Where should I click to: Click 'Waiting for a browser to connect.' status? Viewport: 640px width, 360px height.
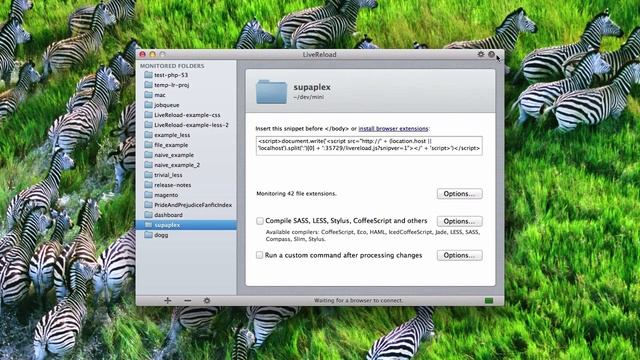358,300
